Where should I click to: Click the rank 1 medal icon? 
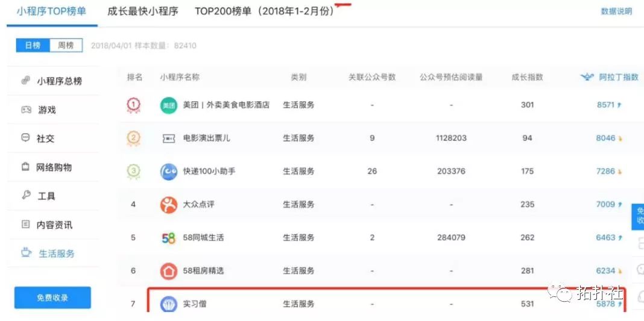click(133, 105)
